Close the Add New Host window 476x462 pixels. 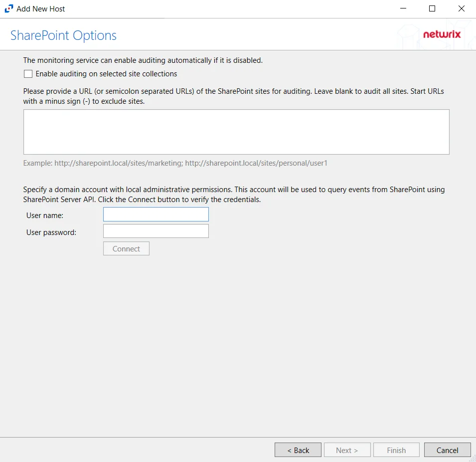pyautogui.click(x=461, y=8)
